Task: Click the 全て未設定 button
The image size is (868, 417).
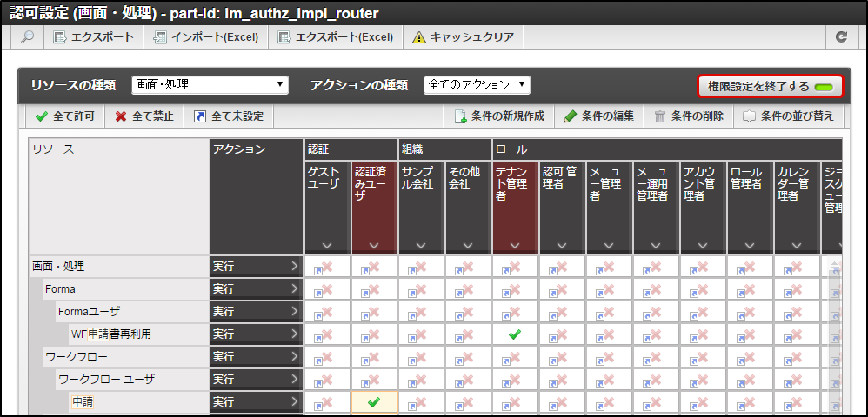Action: pos(228,116)
